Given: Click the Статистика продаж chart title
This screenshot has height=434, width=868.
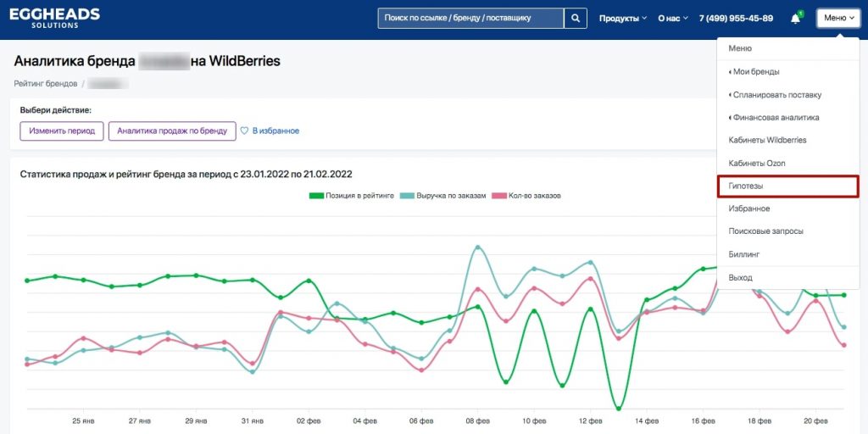Looking at the screenshot, I should pos(186,175).
